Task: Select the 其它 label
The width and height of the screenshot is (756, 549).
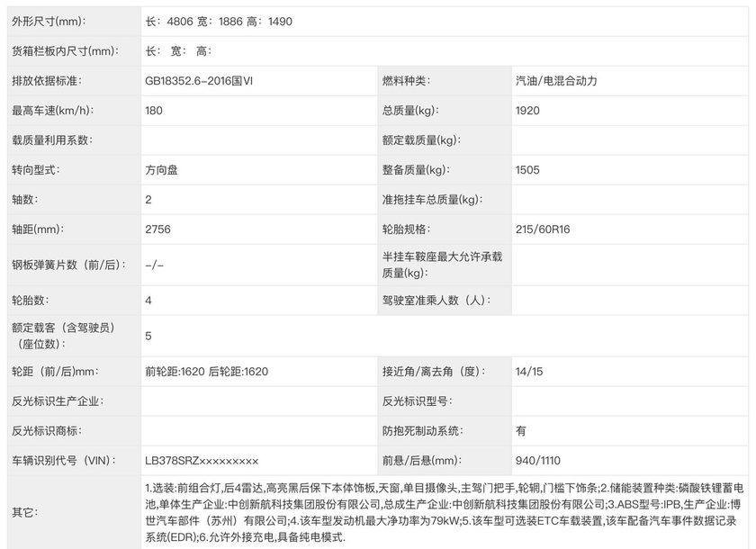Action: 25,512
